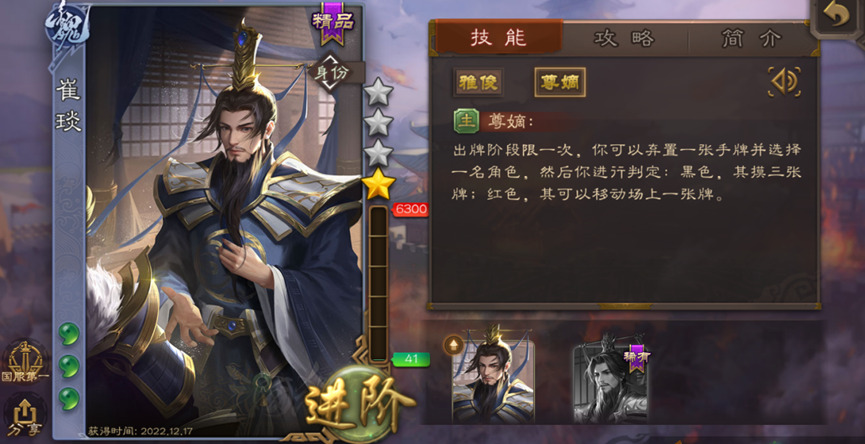Click the 主 lord skill badge
Viewport: 865px width, 444px height.
click(x=466, y=121)
